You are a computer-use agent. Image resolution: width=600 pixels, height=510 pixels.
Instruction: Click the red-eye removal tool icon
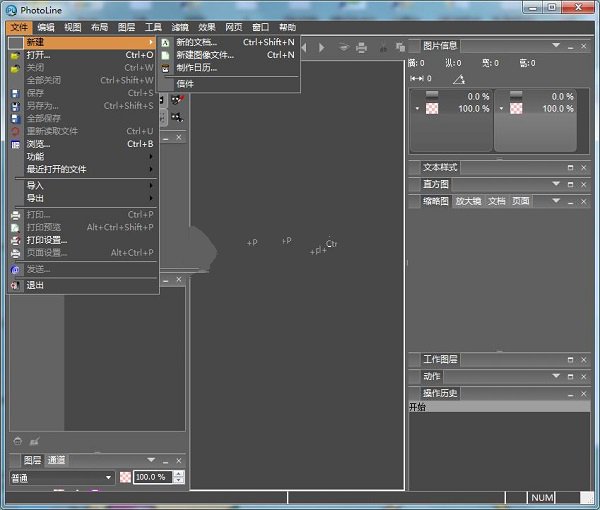177,100
